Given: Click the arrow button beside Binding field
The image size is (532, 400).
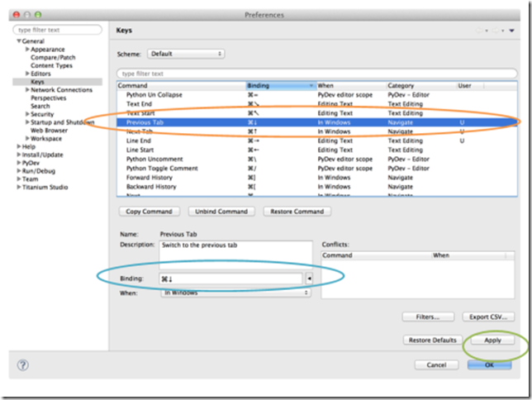Looking at the screenshot, I should (x=310, y=279).
